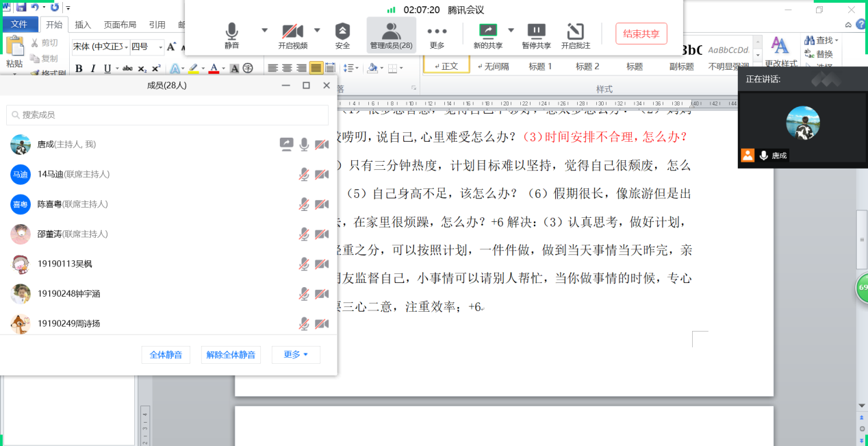The height and width of the screenshot is (446, 868).
Task: Click the Word save icon in the title bar
Action: [x=21, y=7]
